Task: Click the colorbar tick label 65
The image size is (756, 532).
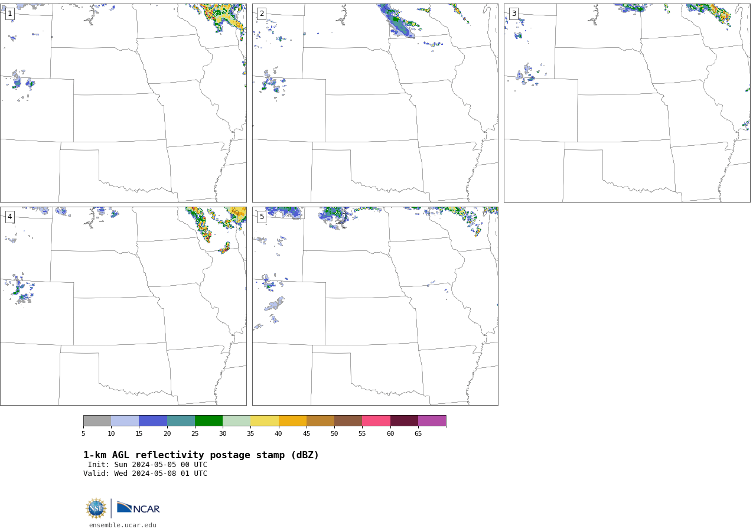Action: click(418, 434)
